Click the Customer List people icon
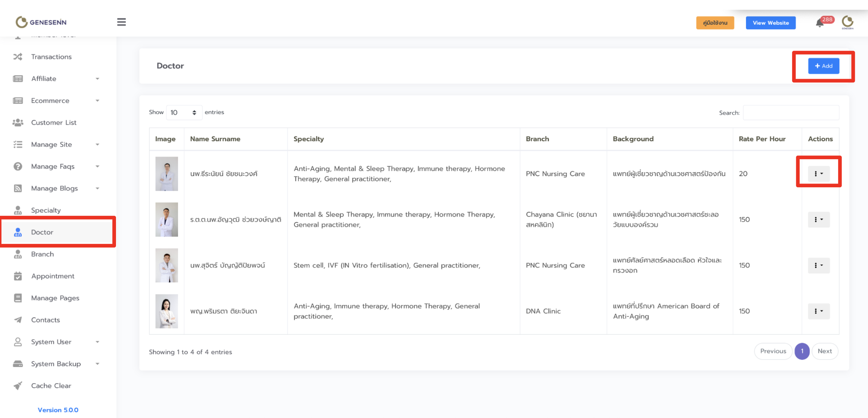868x418 pixels. pos(18,122)
